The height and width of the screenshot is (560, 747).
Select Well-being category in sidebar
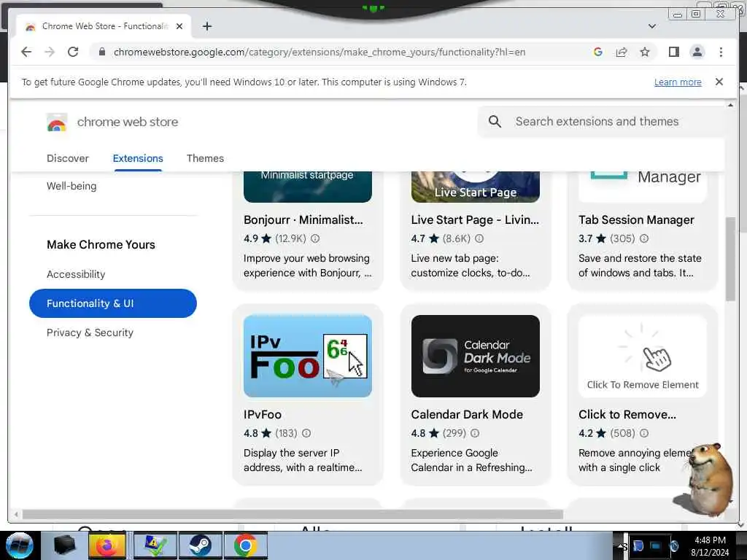coord(71,186)
